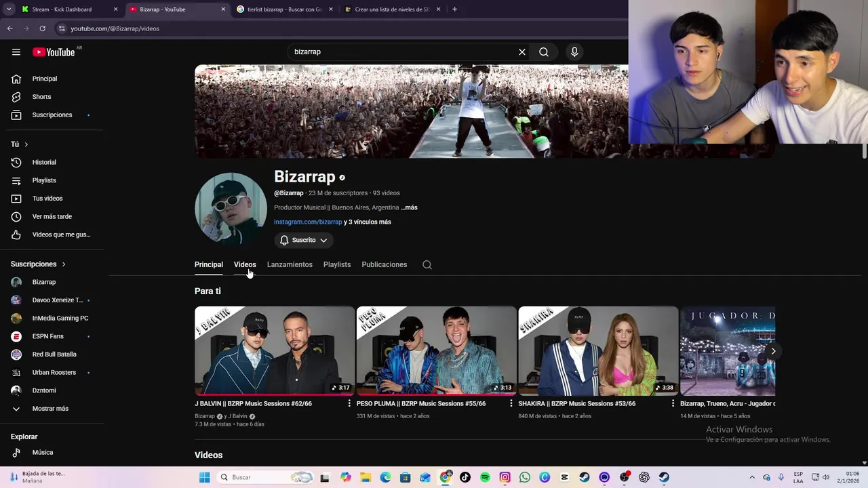Click the YouTube logo
Viewport: 868px width, 488px height.
(54, 52)
